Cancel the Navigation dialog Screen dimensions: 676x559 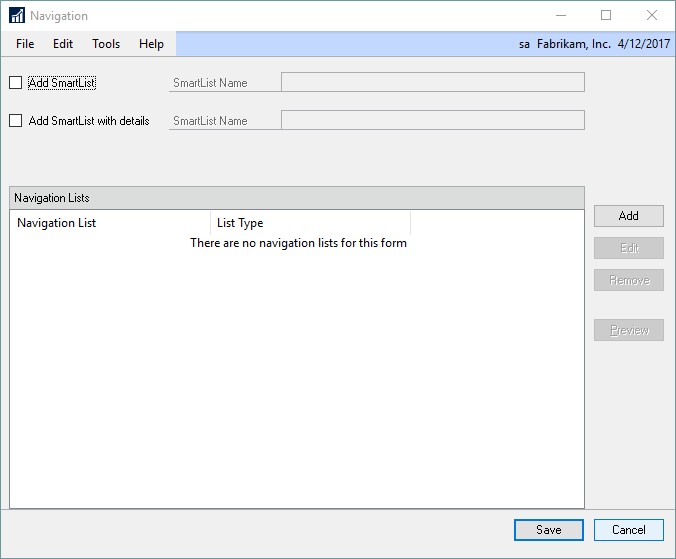(x=629, y=530)
